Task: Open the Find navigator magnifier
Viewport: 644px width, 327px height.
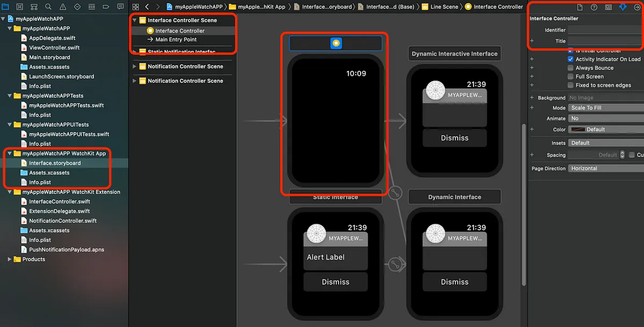Action: click(x=48, y=6)
